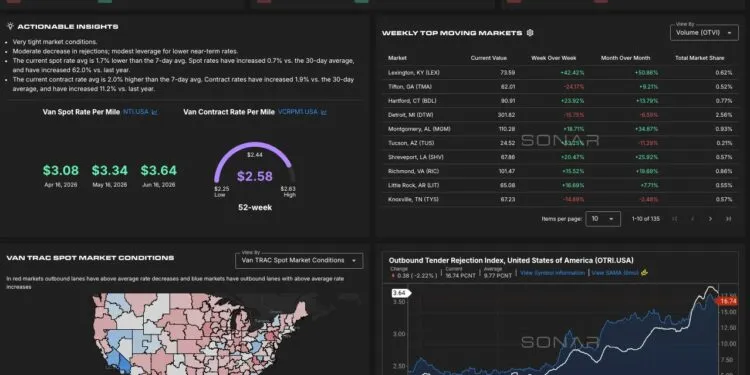Select the Tifton, GA (TMA) row

point(560,87)
